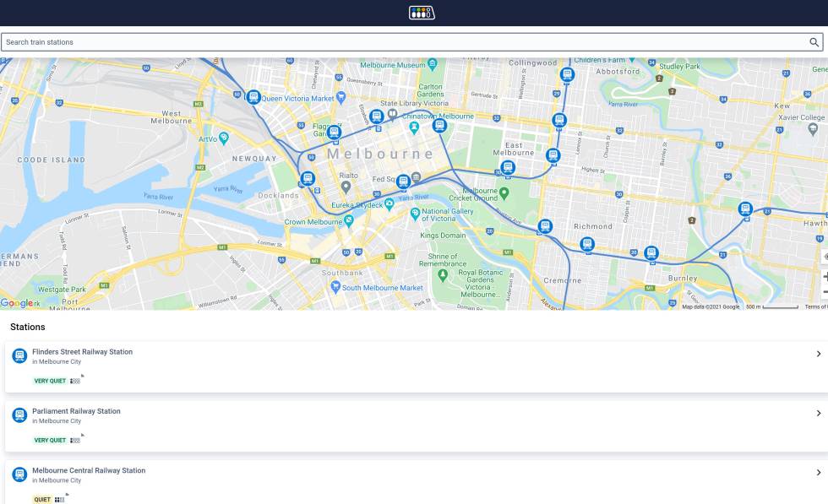Click the search magnifier icon

click(814, 42)
